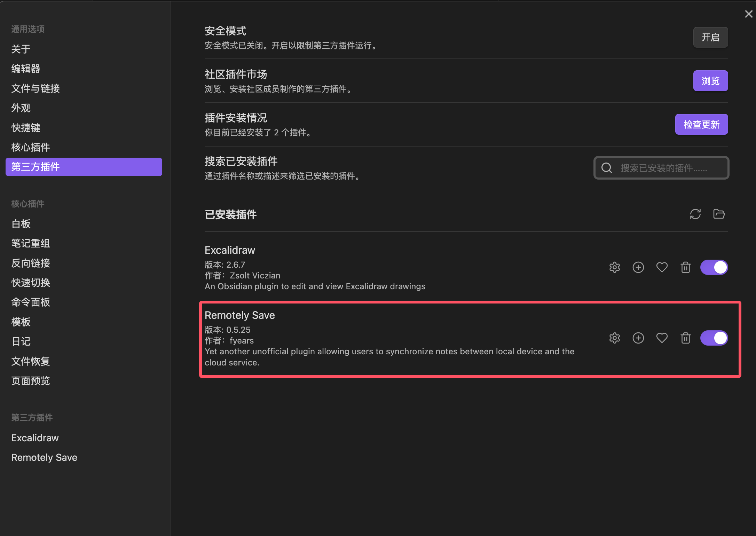The height and width of the screenshot is (536, 756).
Task: Open the 页面预览 plugin settings
Action: (x=84, y=381)
